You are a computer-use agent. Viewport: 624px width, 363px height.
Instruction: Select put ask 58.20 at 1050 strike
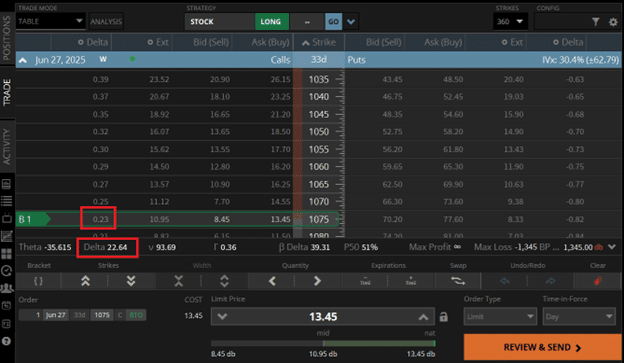click(x=453, y=132)
